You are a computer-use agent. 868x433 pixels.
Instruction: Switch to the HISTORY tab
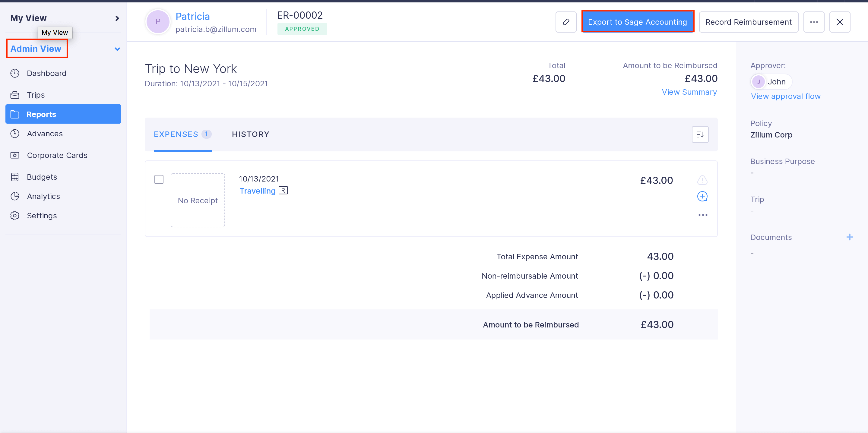250,134
